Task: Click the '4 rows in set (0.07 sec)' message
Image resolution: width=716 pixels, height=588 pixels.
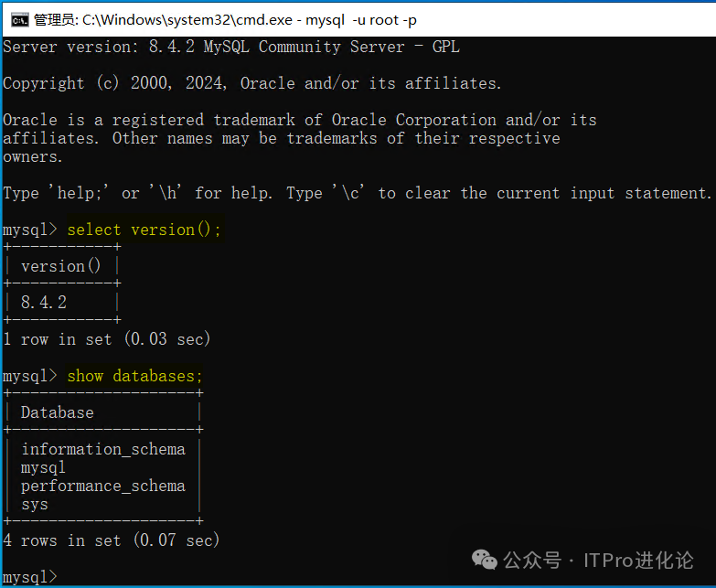Action: pyautogui.click(x=111, y=540)
